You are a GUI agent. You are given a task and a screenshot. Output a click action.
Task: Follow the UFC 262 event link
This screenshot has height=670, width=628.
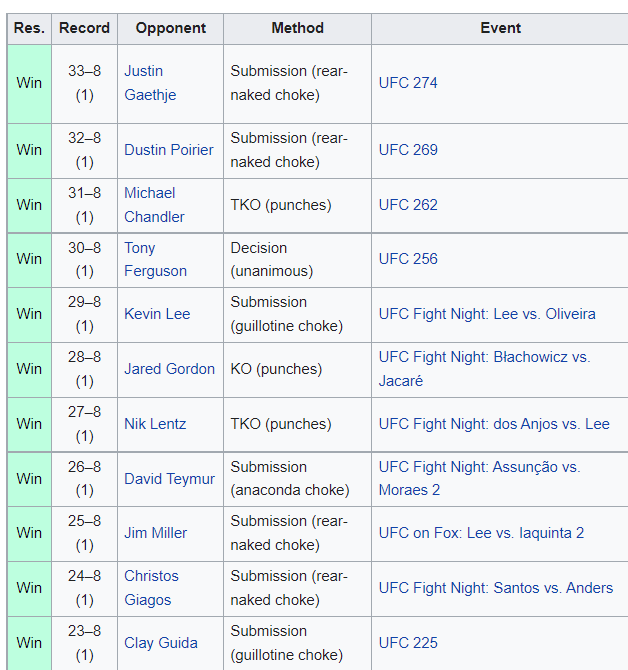(x=408, y=205)
